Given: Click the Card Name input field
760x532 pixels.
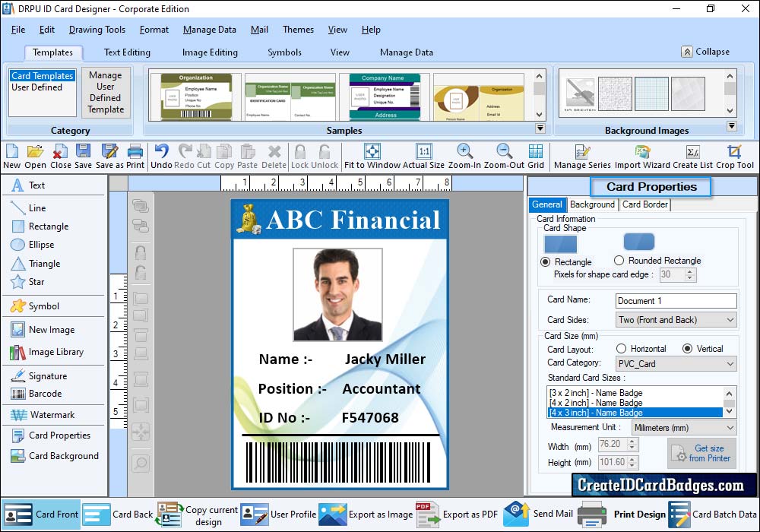Looking at the screenshot, I should click(x=676, y=301).
